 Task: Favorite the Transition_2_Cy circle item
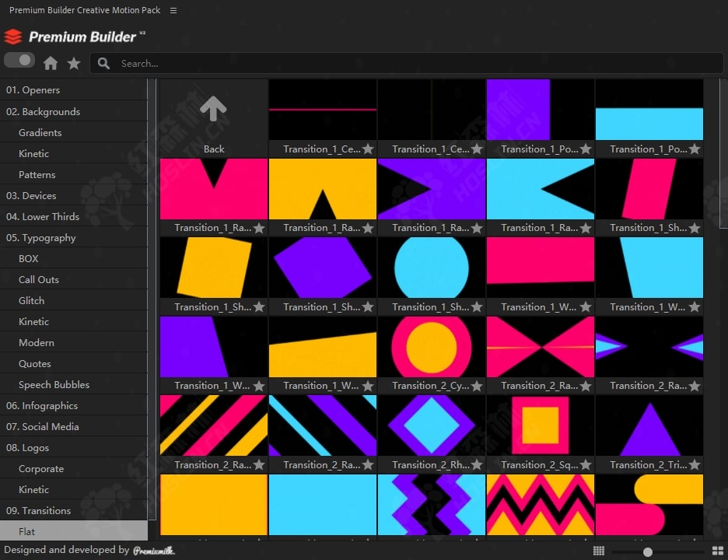tap(477, 386)
